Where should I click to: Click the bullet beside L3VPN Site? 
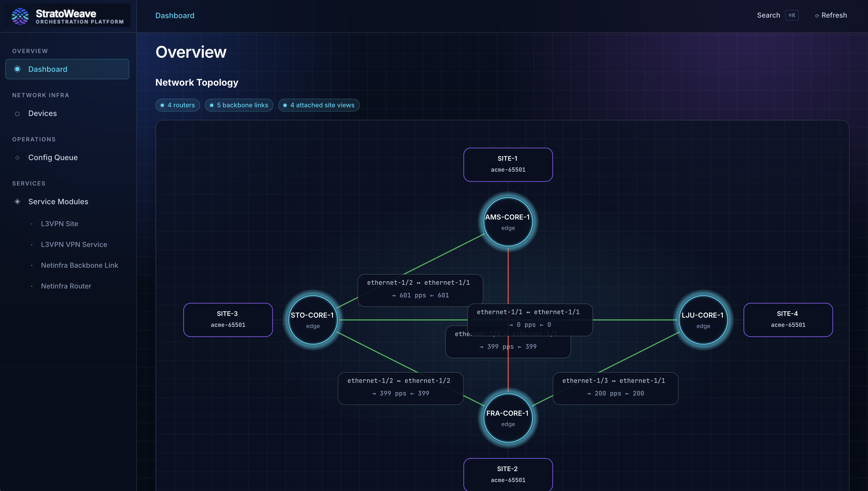click(x=32, y=224)
